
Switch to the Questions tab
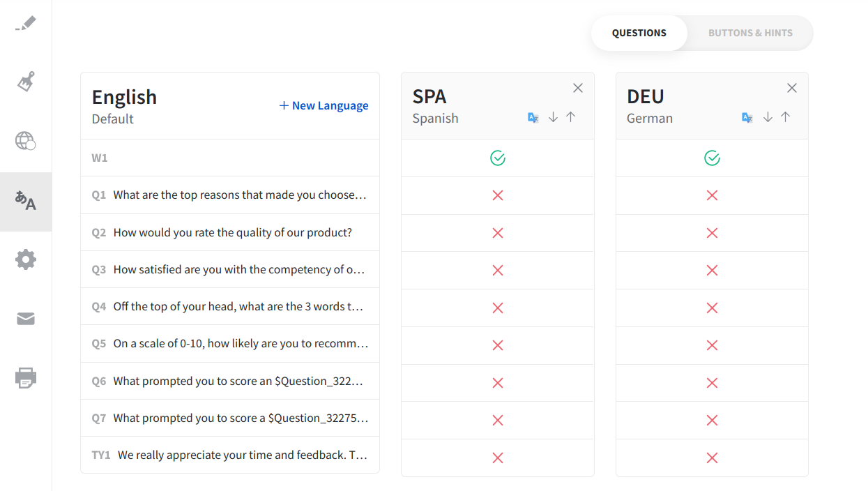[x=639, y=33]
